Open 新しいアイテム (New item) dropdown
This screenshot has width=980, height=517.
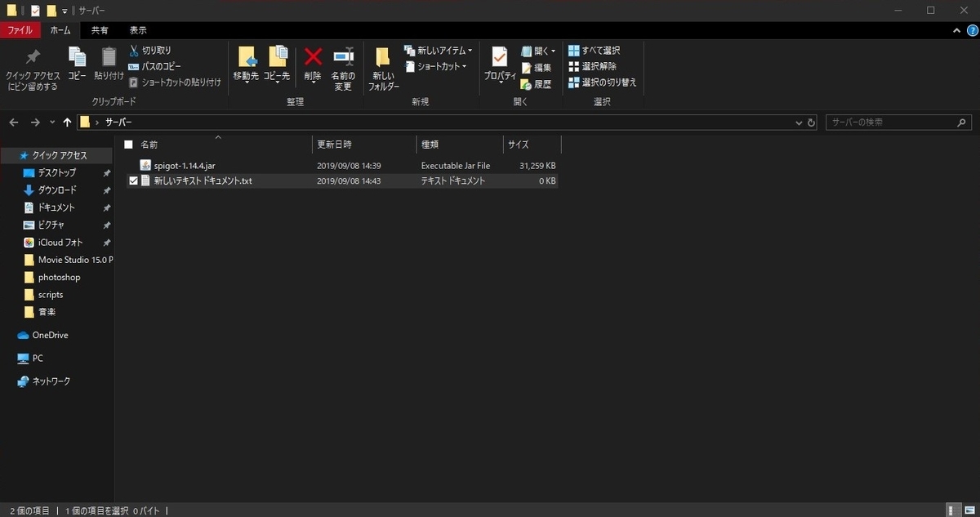pyautogui.click(x=439, y=51)
